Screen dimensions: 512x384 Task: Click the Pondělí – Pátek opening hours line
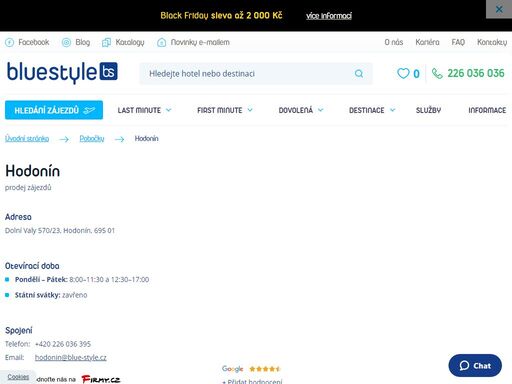[x=82, y=280]
